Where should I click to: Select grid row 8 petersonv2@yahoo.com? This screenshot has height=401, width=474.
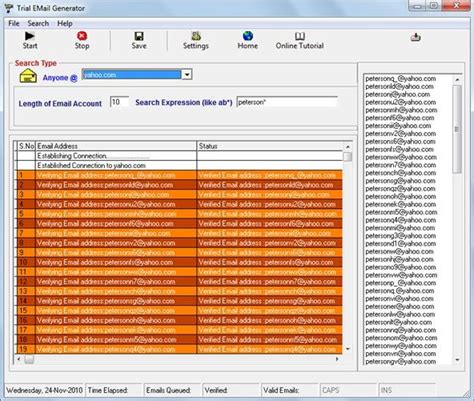coord(180,243)
